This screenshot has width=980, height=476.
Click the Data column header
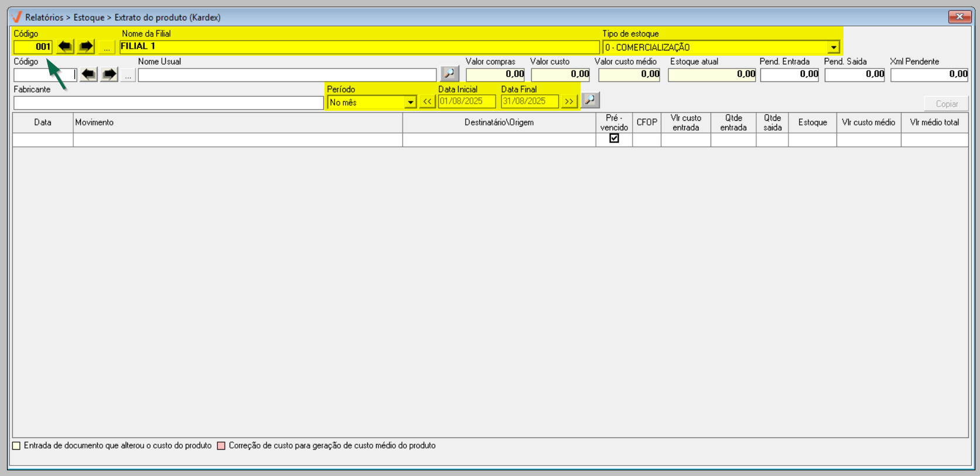(x=43, y=123)
